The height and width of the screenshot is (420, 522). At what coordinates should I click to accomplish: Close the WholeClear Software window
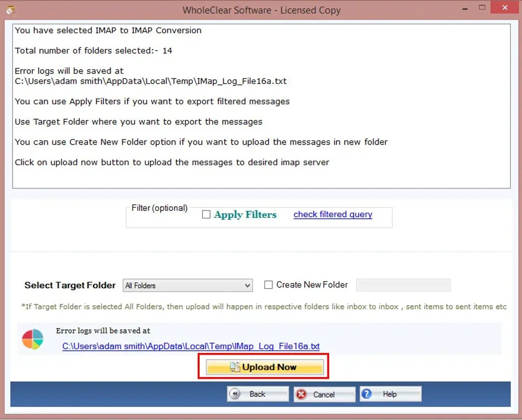click(x=505, y=7)
